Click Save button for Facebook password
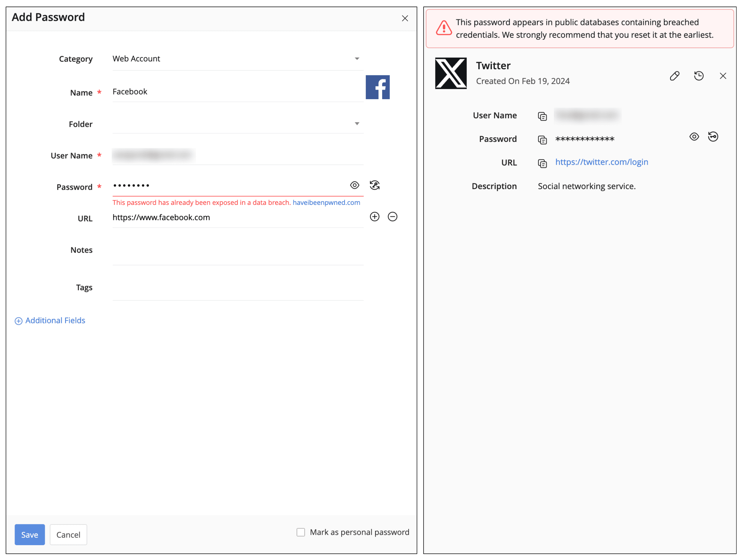The width and height of the screenshot is (743, 560). [x=30, y=535]
